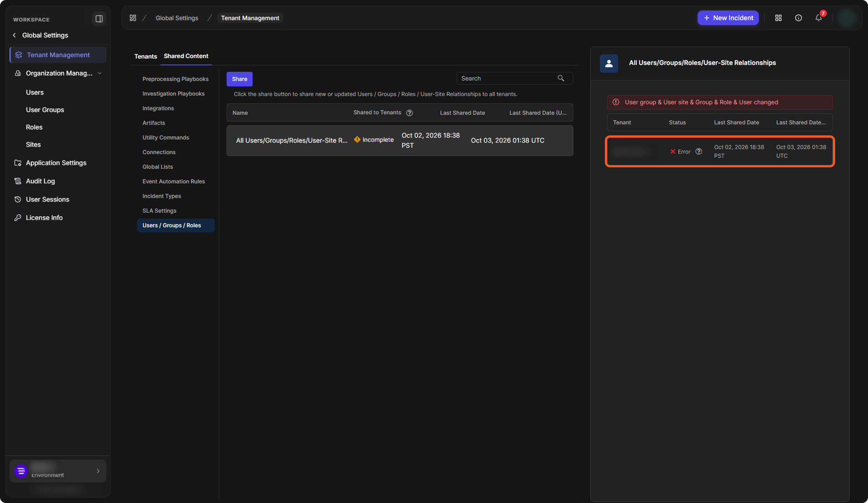This screenshot has width=868, height=503.
Task: Click the Tenant column header
Action: point(622,123)
